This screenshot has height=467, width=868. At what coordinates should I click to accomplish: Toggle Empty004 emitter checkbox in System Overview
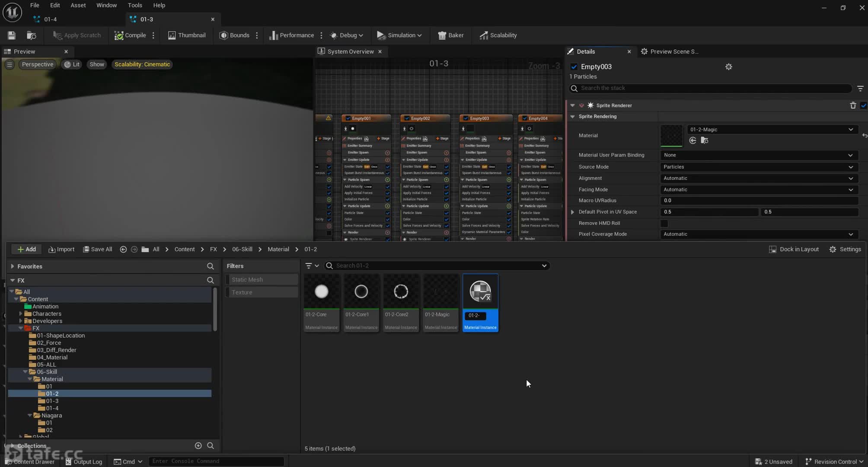(525, 118)
